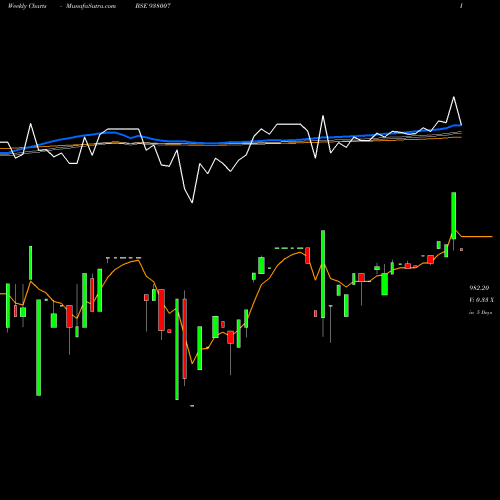The image size is (500, 500).
Task: Click the "in 5 Days" label
Action: [x=480, y=313]
